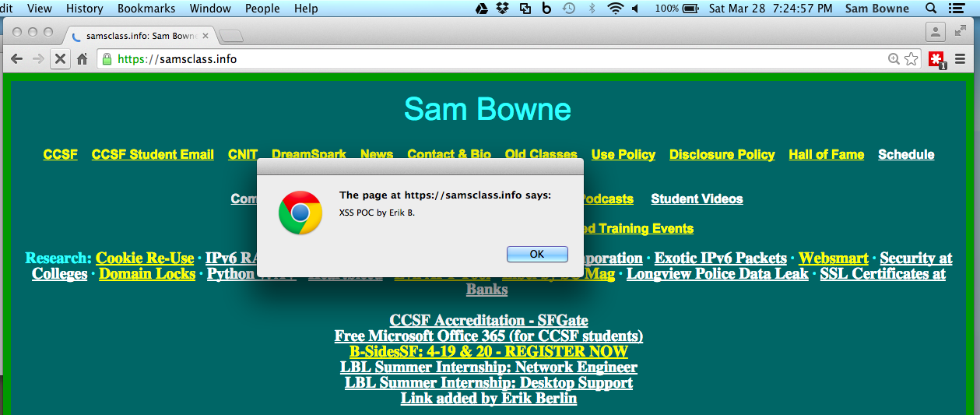Open LBL Summer Internship: Desktop Support link
The width and height of the screenshot is (980, 415).
[x=489, y=382]
